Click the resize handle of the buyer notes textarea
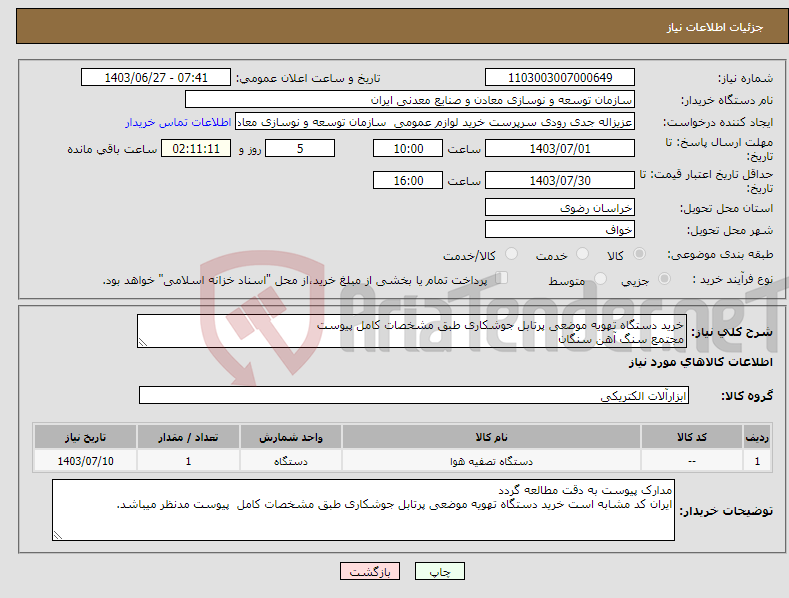Viewport: 789px width, 598px height. [58, 535]
